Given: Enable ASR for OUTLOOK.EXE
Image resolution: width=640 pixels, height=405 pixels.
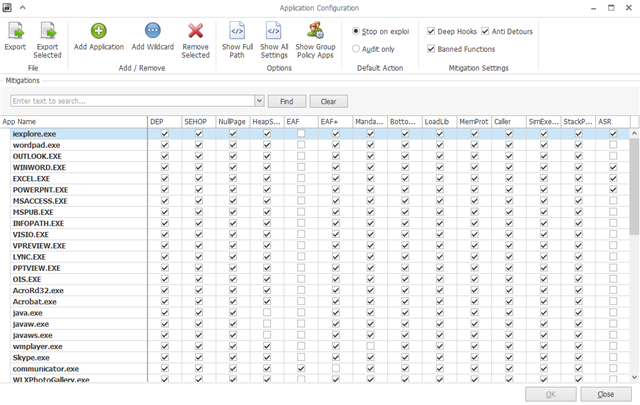Looking at the screenshot, I should pyautogui.click(x=613, y=156).
